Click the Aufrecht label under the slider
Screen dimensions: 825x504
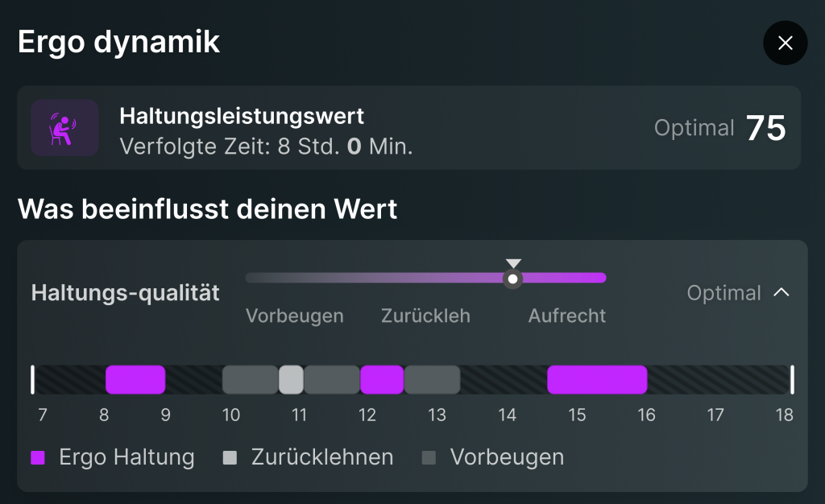pyautogui.click(x=566, y=316)
